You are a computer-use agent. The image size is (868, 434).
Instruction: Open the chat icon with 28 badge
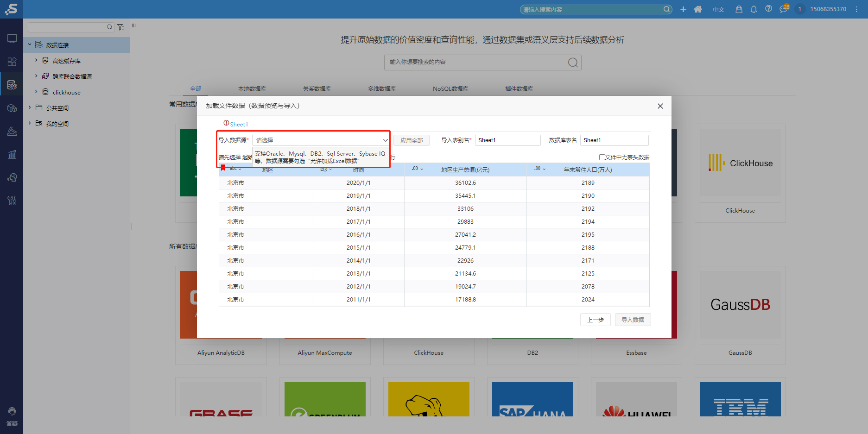coord(783,10)
